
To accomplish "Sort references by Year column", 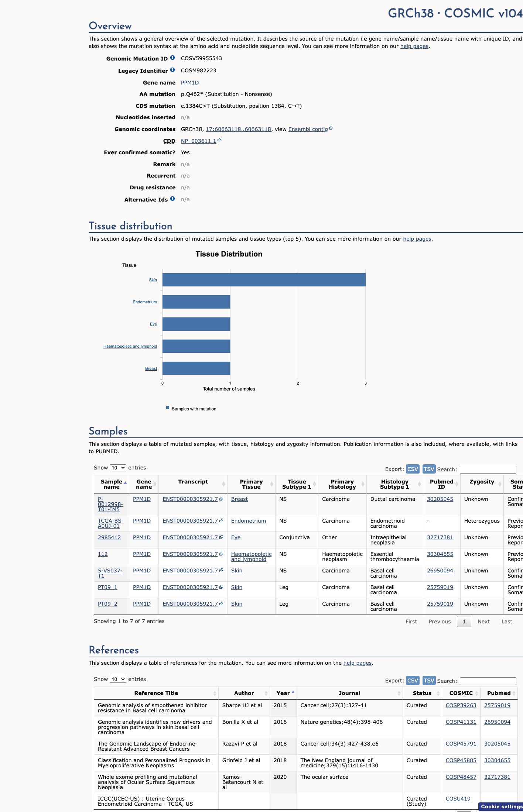I will (x=283, y=693).
